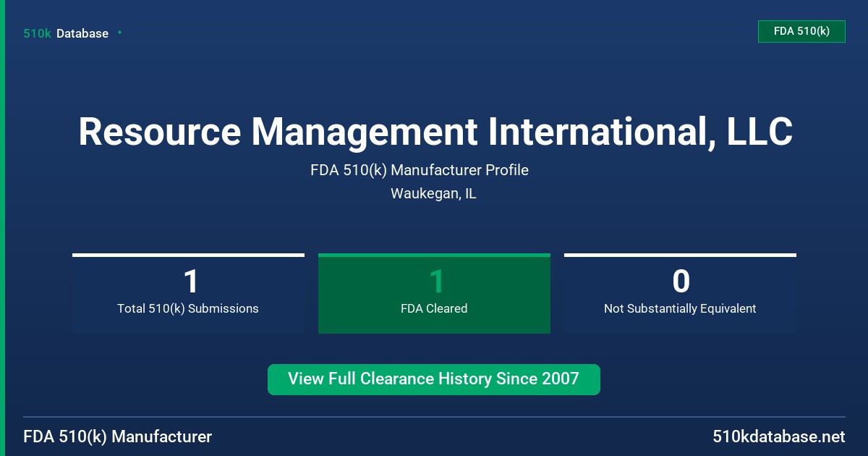Screen dimensions: 868x456
Task: Select the FDA Cleared stat card
Action: pyautogui.click(x=434, y=293)
